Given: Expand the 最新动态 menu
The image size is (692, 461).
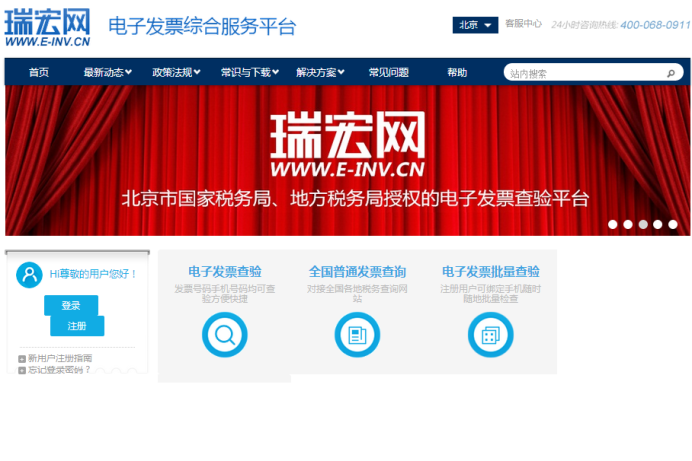Looking at the screenshot, I should coord(107,72).
